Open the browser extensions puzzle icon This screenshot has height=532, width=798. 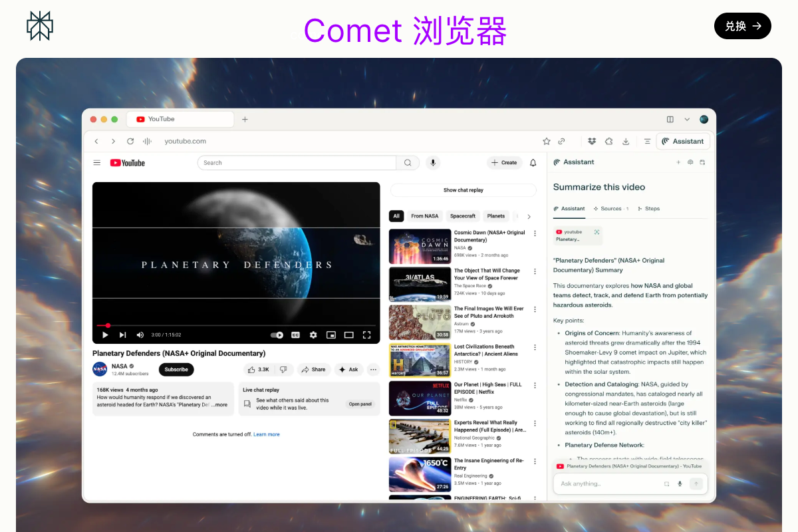click(608, 141)
